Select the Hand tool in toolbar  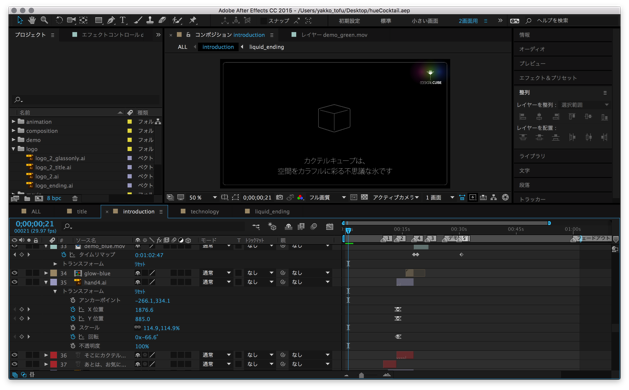pos(32,20)
